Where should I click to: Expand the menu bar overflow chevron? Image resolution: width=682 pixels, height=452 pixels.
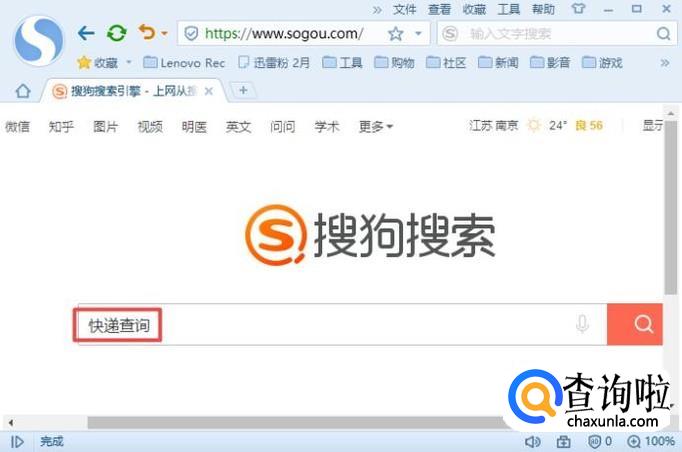(x=378, y=10)
